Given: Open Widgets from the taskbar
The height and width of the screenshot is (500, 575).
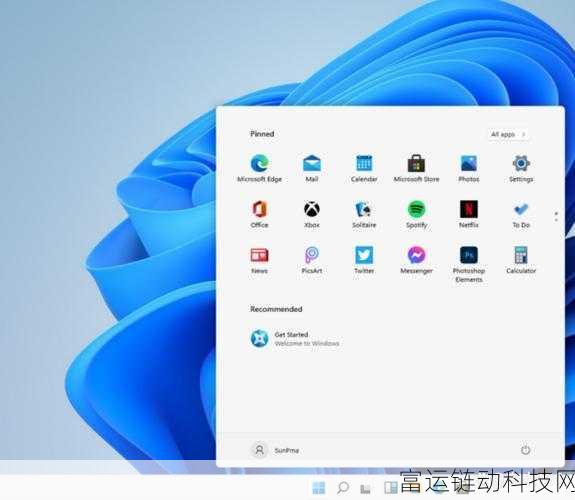Looking at the screenshot, I should point(391,488).
